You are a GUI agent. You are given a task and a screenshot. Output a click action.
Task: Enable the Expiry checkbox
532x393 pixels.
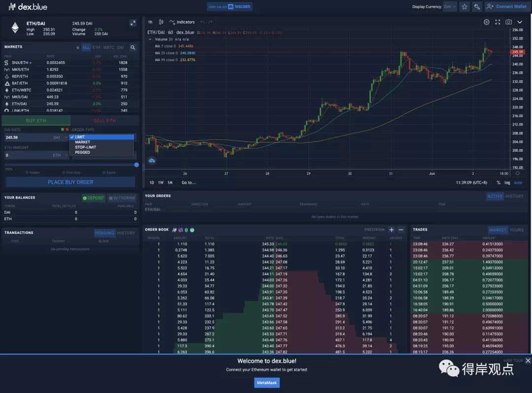104,172
